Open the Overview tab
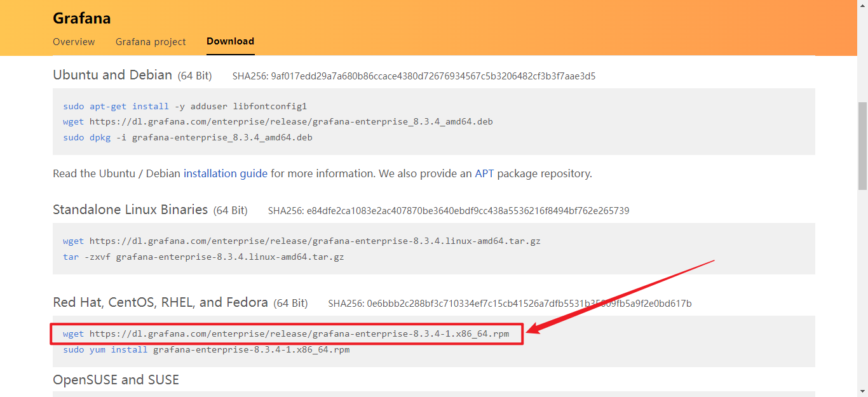 74,42
